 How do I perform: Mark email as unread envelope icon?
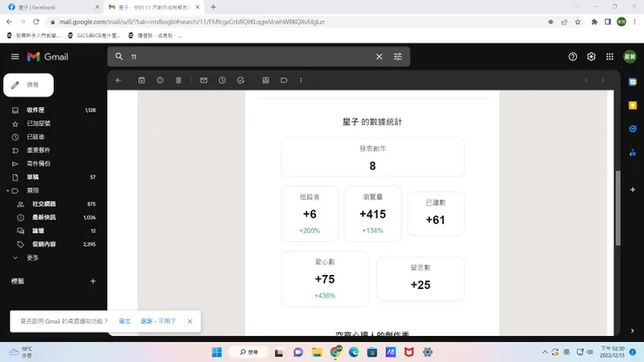[x=204, y=81]
